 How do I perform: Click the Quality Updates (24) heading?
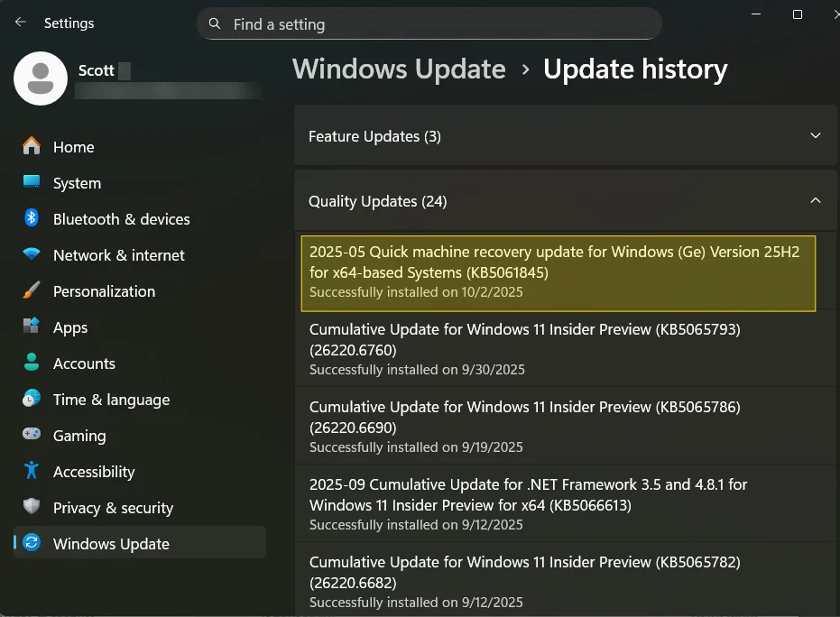click(377, 201)
